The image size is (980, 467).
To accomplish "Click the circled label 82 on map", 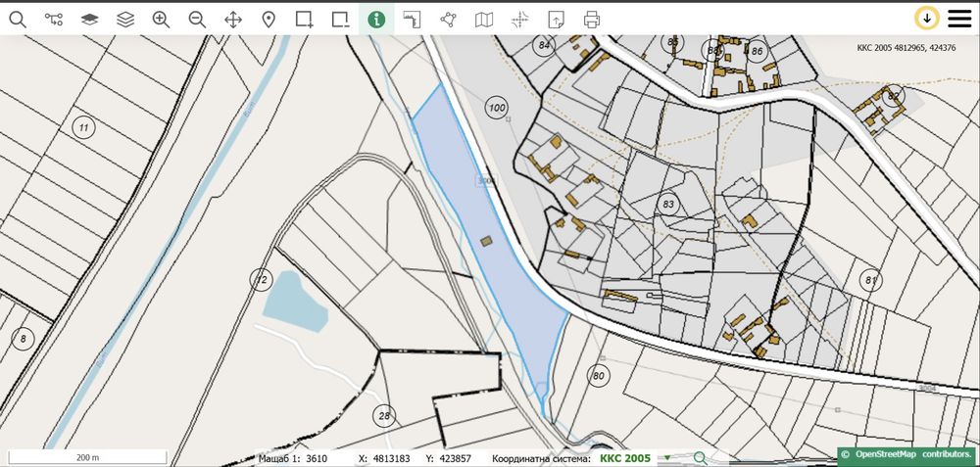I will point(895,95).
